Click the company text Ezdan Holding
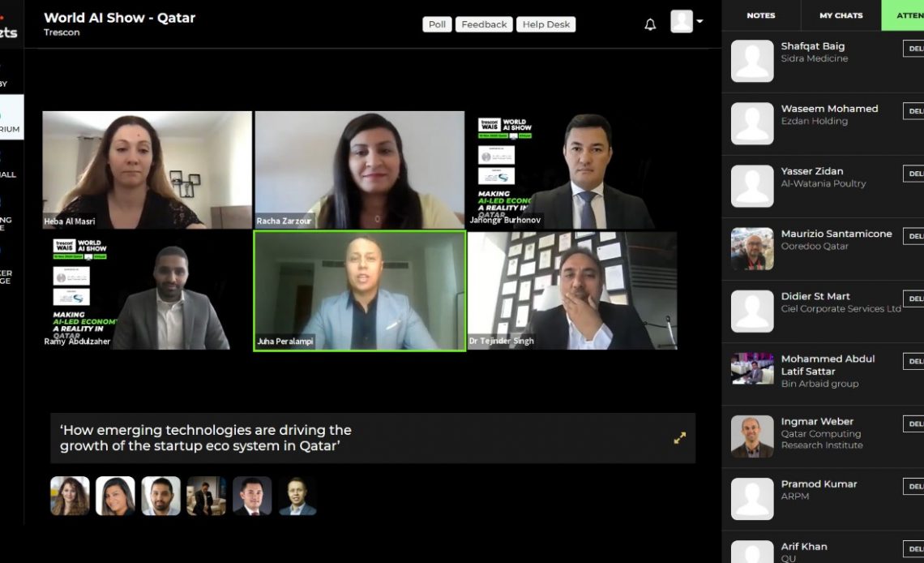924x563 pixels. pyautogui.click(x=815, y=121)
